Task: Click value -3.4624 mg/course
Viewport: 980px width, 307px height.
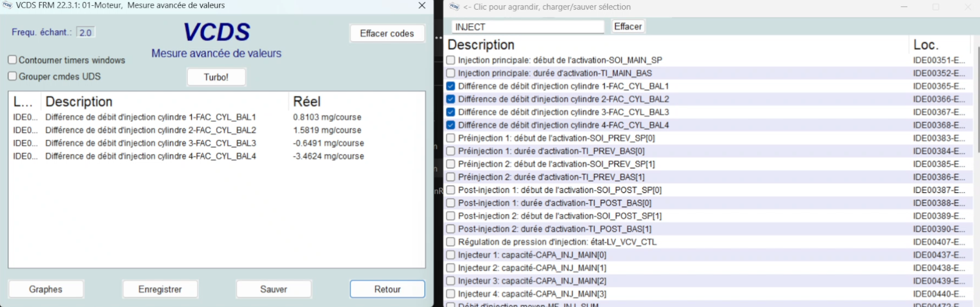Action: (328, 156)
